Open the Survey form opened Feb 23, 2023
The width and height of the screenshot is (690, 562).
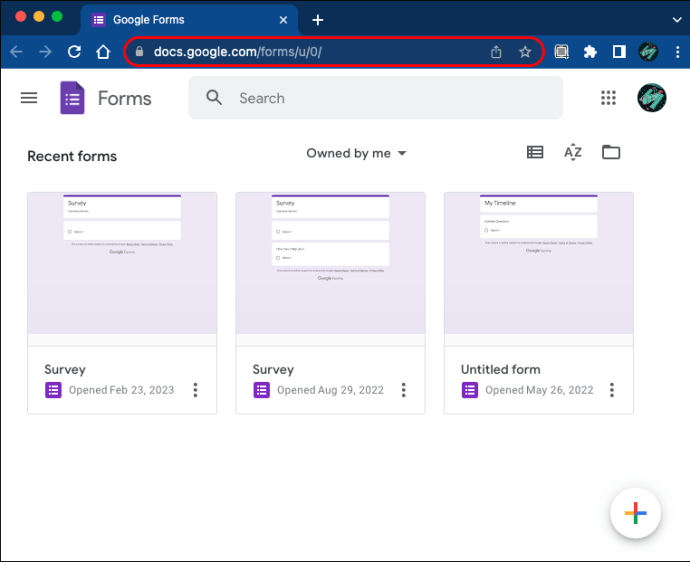(122, 263)
